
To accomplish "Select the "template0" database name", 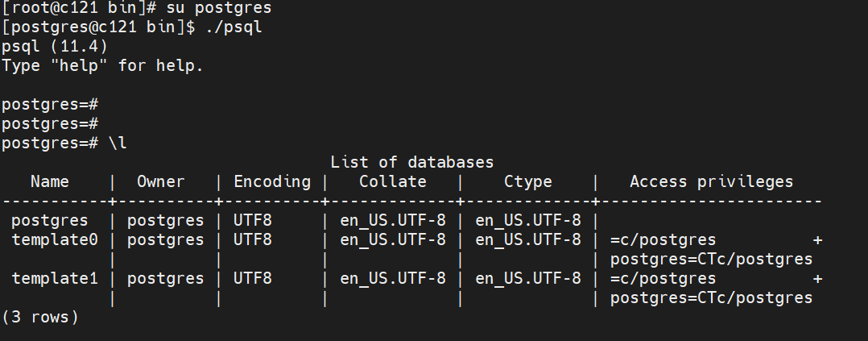I will tap(55, 239).
